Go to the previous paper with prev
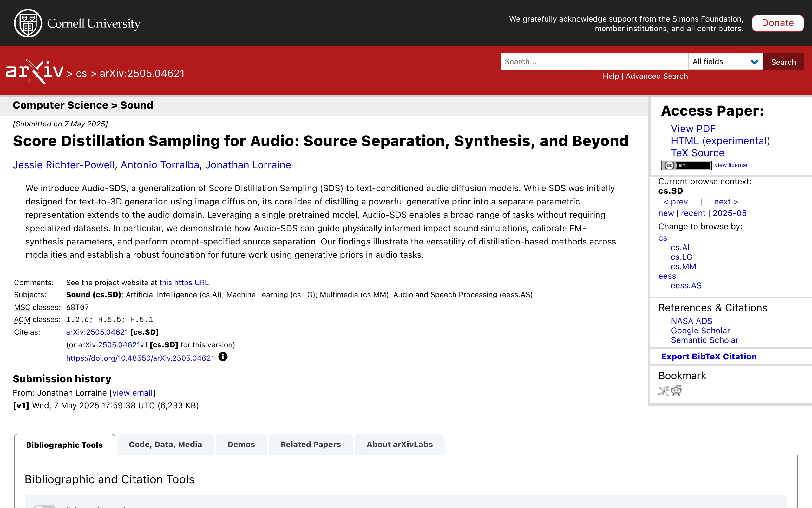 [x=675, y=202]
